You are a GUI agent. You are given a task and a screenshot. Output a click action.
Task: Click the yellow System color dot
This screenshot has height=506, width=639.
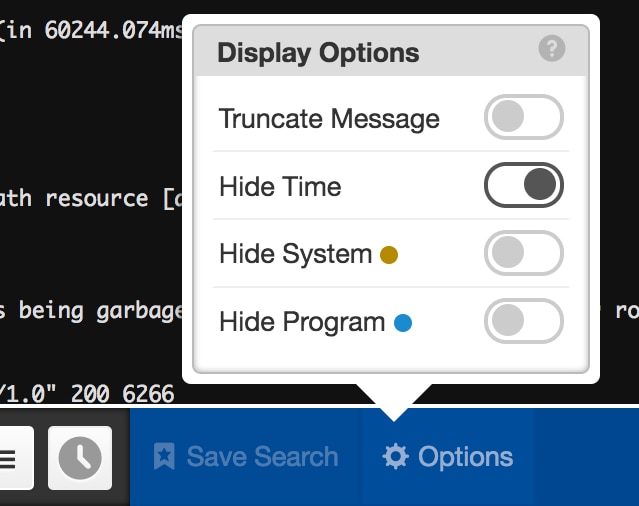[389, 255]
